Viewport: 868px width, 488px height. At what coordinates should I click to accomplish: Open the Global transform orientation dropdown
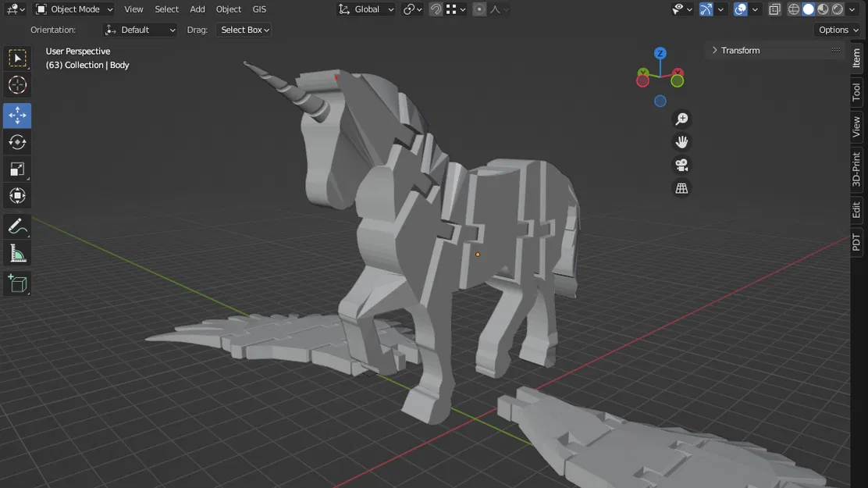coord(366,9)
